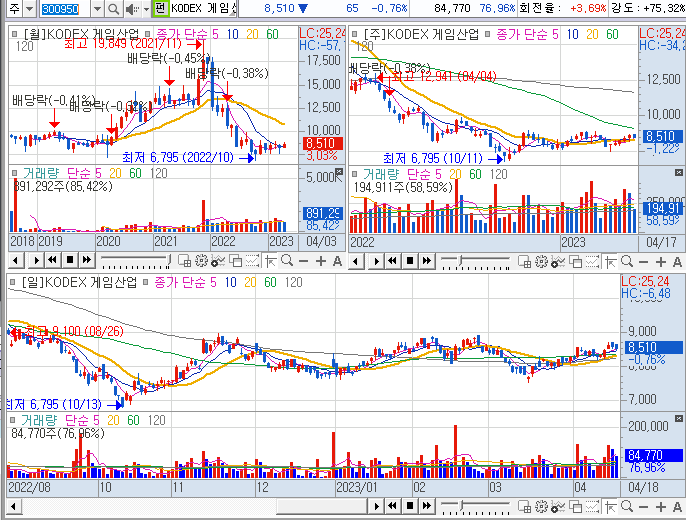The height and width of the screenshot is (520, 686).
Task: Click monthly chart overlay windows icon
Action: pos(235,261)
